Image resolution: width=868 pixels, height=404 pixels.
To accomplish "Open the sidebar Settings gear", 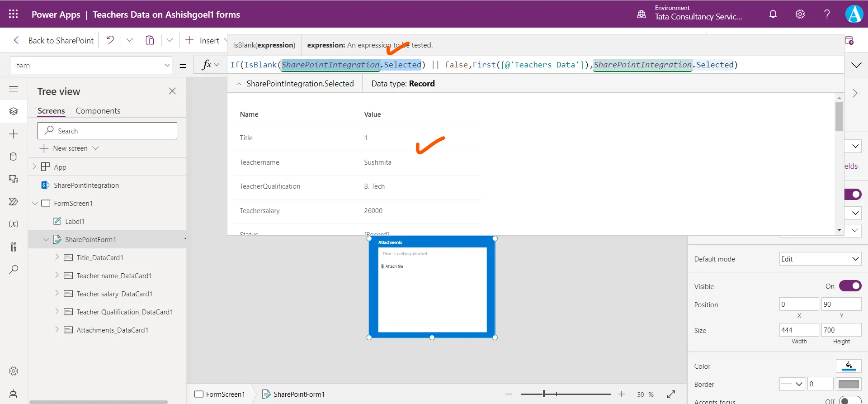I will (14, 371).
